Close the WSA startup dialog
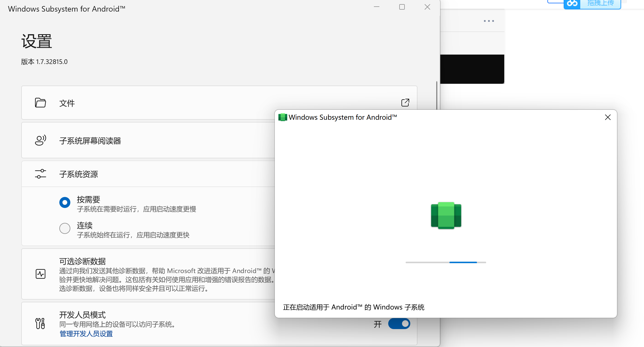644x347 pixels. tap(608, 117)
